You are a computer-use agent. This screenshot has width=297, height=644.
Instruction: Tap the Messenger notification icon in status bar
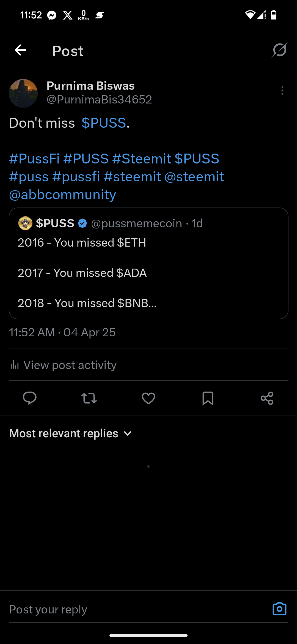(52, 15)
